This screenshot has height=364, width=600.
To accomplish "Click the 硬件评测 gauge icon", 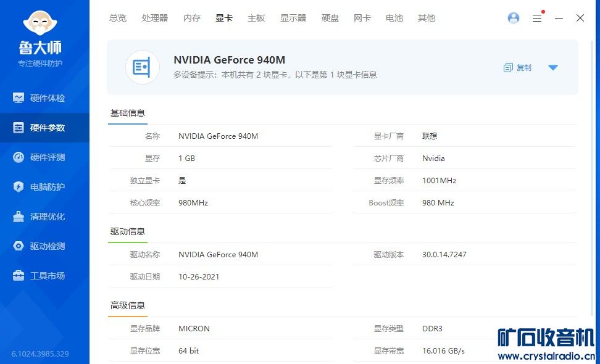I will point(19,157).
